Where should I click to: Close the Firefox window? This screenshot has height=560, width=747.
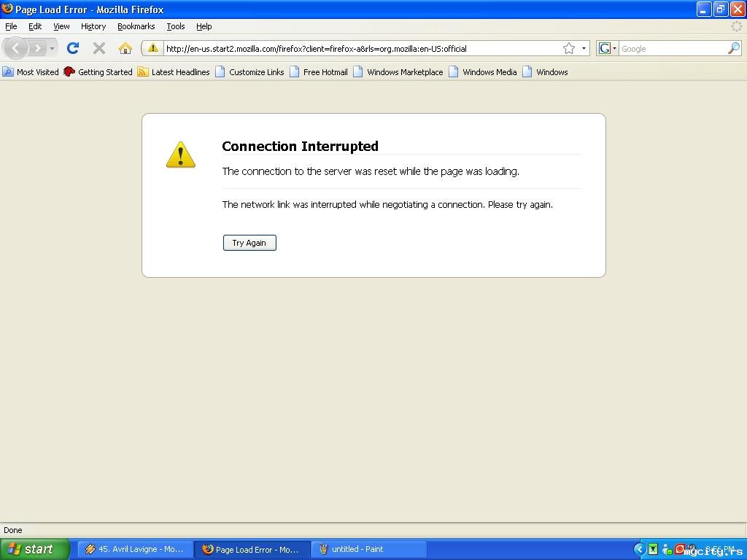[x=737, y=9]
